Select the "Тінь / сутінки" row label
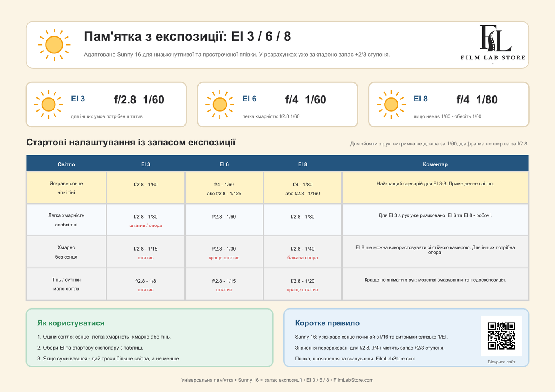The width and height of the screenshot is (555, 392). click(66, 280)
